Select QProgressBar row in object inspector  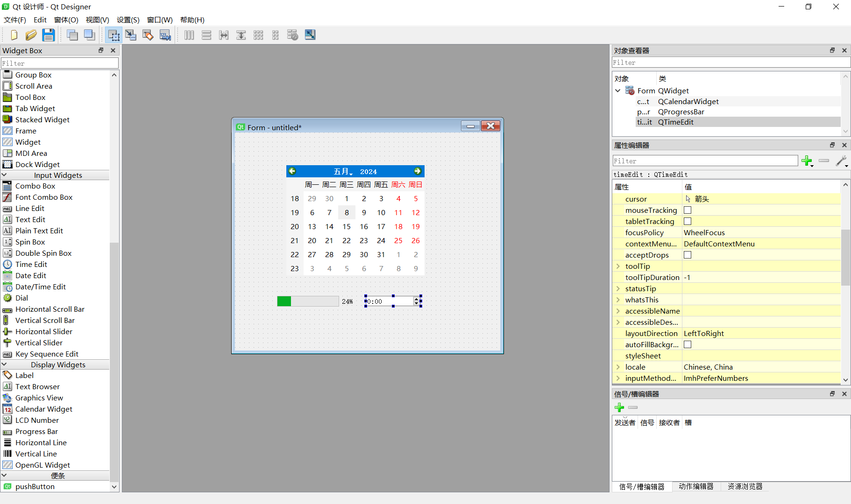tap(738, 112)
